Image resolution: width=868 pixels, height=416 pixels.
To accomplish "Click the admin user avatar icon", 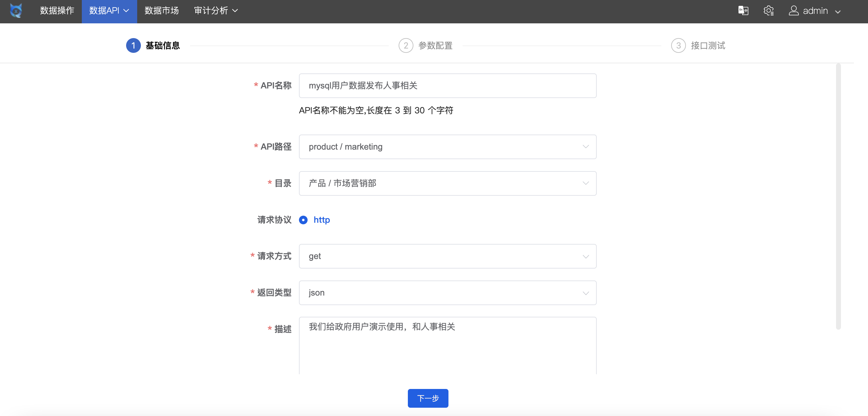I will tap(794, 11).
